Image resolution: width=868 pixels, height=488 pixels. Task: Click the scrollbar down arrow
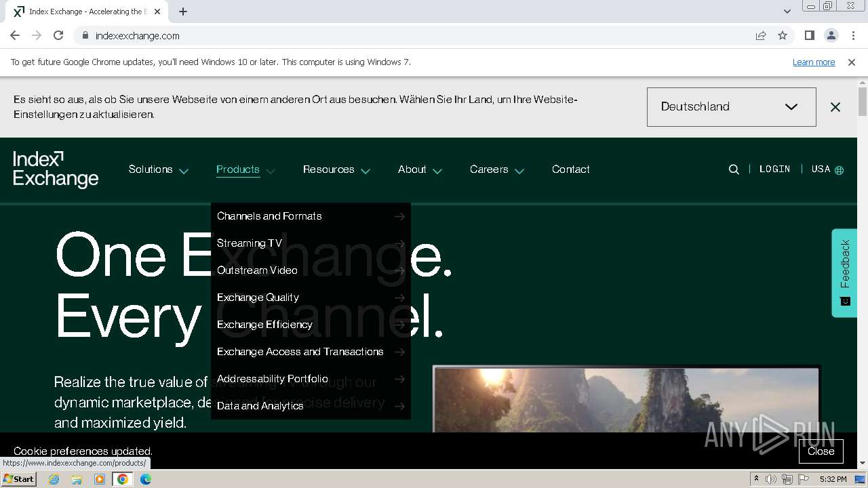tap(863, 463)
